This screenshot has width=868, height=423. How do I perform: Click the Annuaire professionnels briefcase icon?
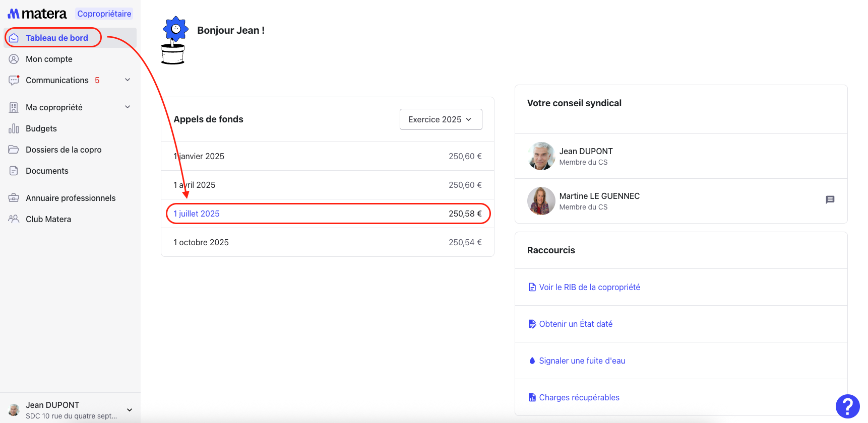point(14,198)
